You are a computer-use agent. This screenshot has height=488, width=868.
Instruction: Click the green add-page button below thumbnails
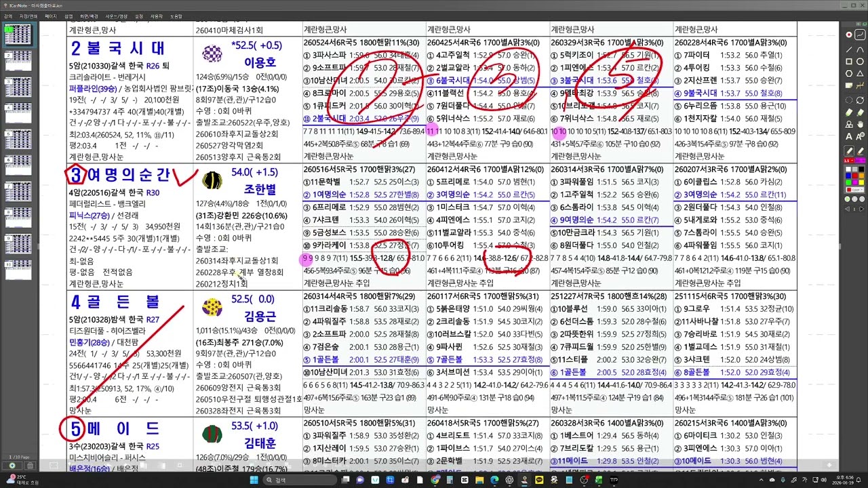[x=12, y=466]
